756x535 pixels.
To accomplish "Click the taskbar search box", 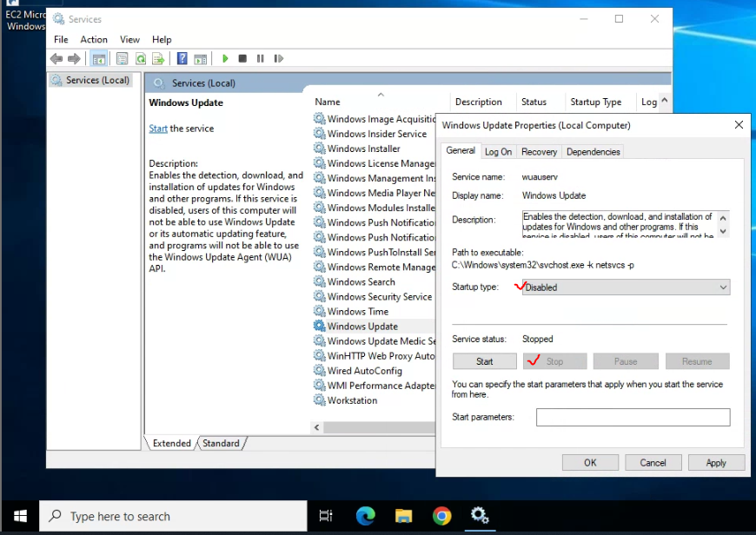I will click(173, 516).
